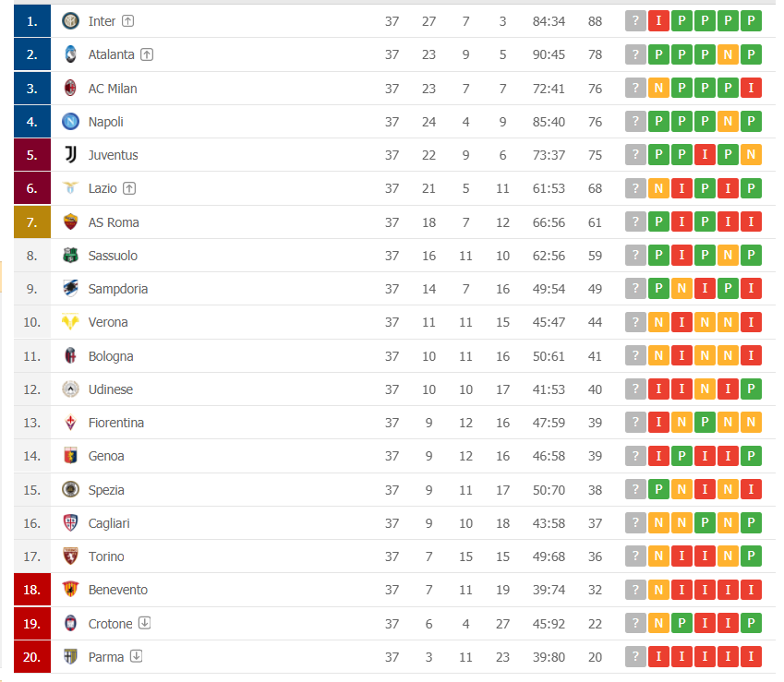Click the down arrow icon beside Parma

tap(136, 657)
